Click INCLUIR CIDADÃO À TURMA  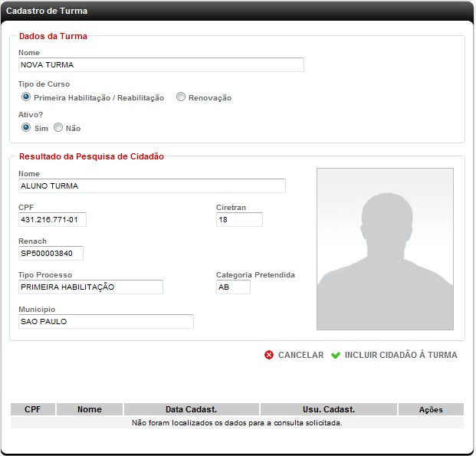400,356
